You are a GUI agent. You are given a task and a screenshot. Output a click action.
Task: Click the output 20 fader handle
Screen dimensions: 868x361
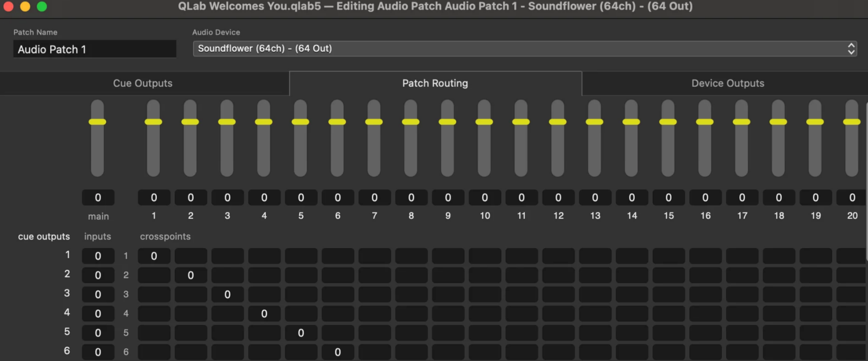click(852, 122)
